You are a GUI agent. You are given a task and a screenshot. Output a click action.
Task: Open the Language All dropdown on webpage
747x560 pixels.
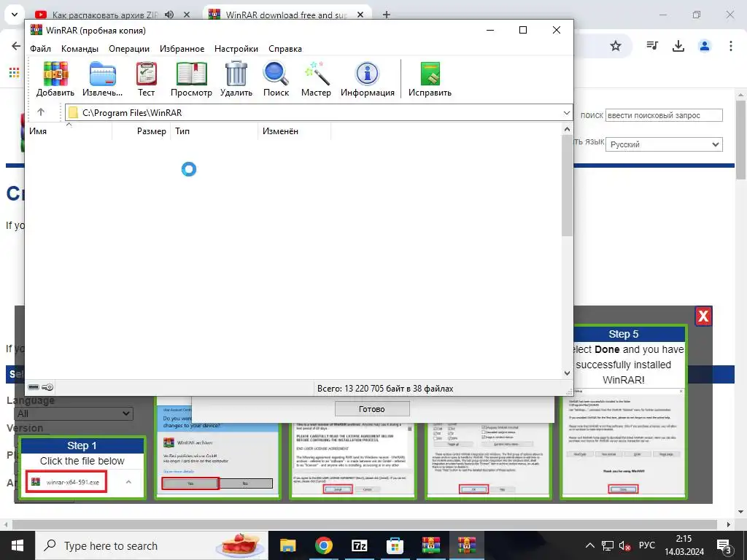click(x=74, y=413)
